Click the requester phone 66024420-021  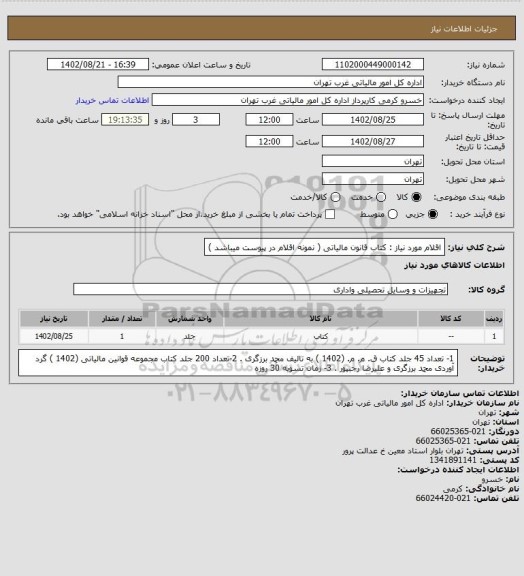click(443, 498)
